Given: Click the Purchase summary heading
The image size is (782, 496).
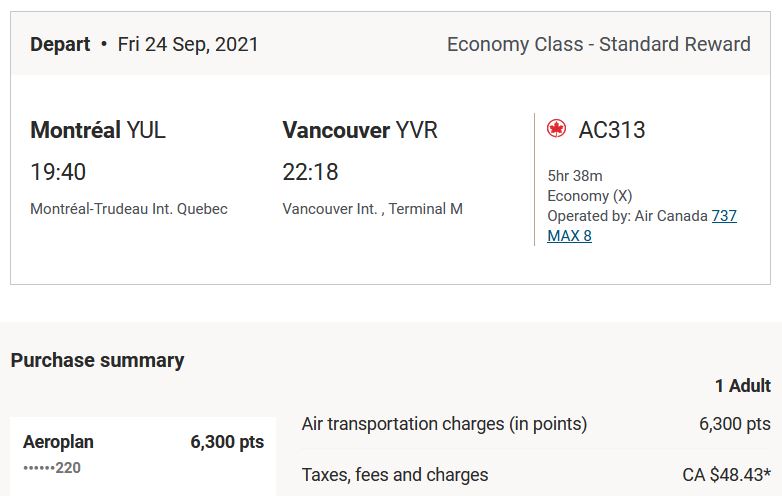Looking at the screenshot, I should [x=97, y=360].
